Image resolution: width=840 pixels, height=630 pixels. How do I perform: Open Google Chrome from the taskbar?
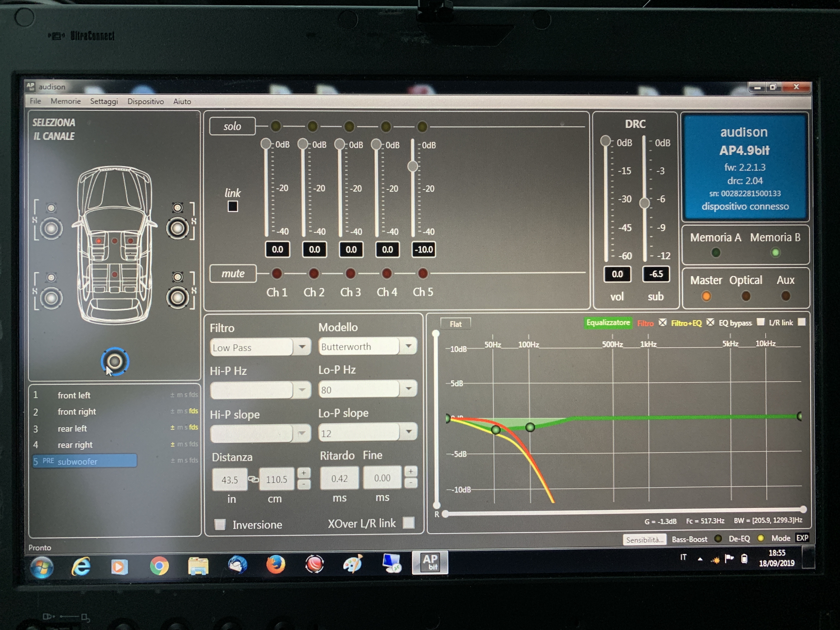pyautogui.click(x=159, y=566)
